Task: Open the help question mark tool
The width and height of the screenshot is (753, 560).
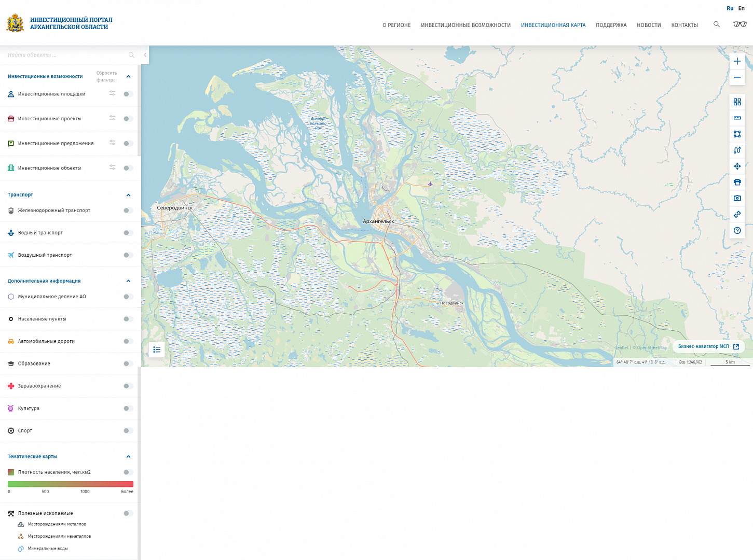Action: tap(737, 230)
